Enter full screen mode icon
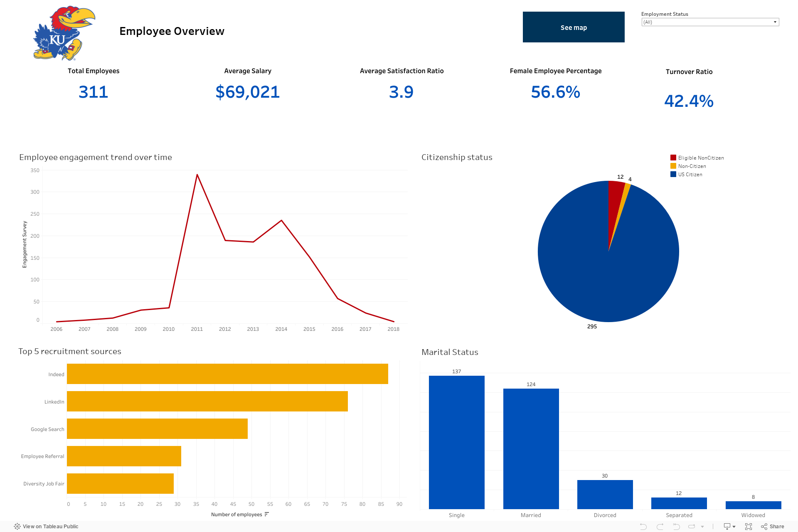Screen dimensions: 798x532 [749, 527]
